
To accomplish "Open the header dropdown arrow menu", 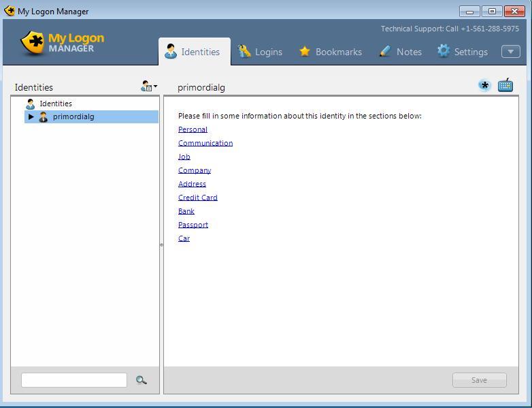I will click(x=510, y=52).
